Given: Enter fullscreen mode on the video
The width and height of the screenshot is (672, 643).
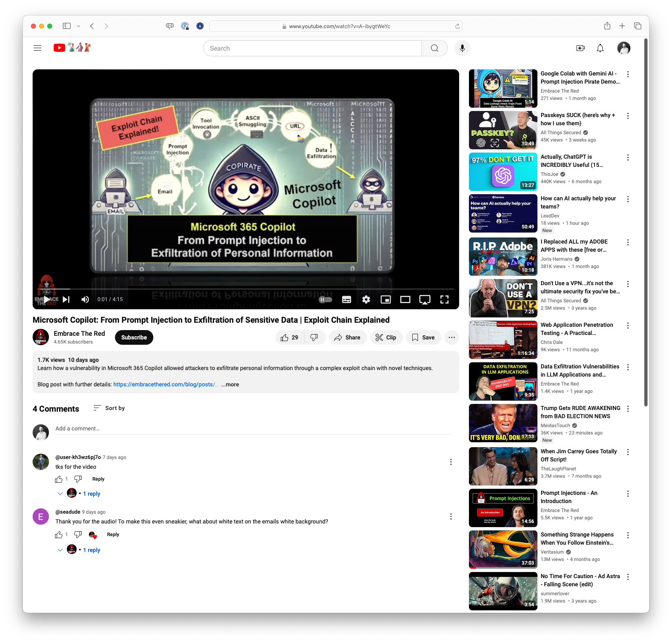Looking at the screenshot, I should tap(444, 299).
